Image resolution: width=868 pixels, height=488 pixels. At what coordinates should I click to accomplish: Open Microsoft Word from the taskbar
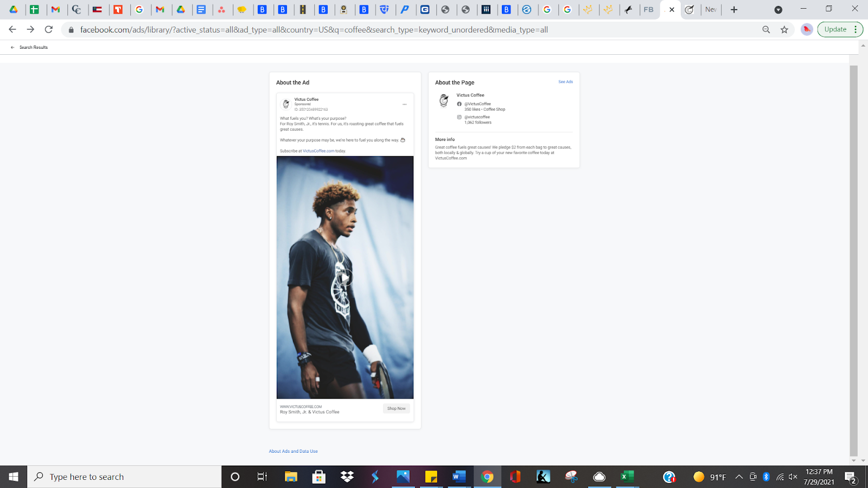[x=459, y=477]
